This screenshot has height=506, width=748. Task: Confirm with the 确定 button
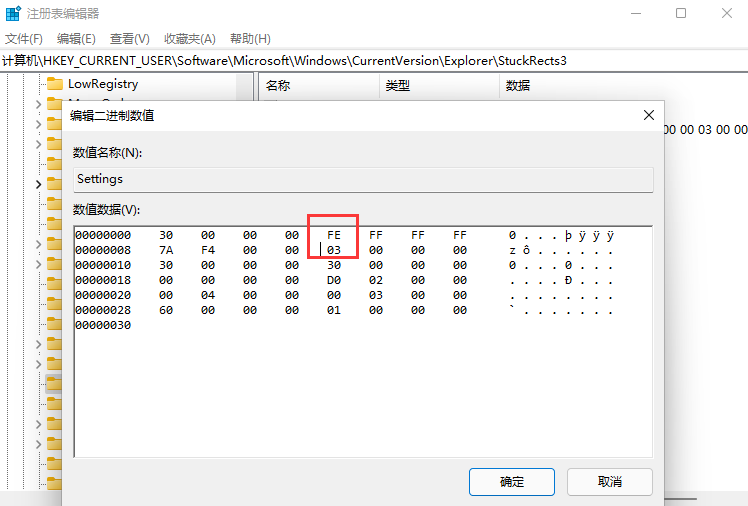[x=511, y=482]
